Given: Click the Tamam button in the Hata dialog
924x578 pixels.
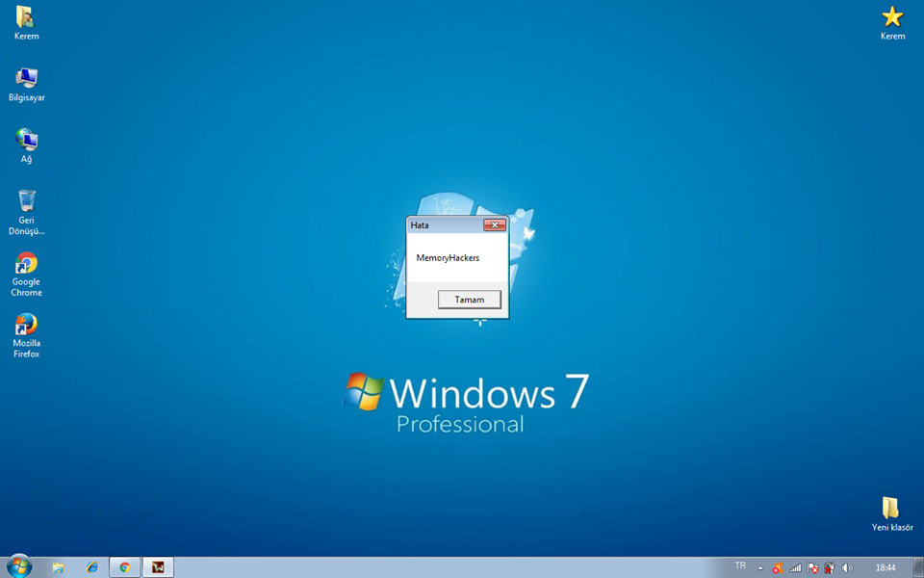Looking at the screenshot, I should [469, 300].
